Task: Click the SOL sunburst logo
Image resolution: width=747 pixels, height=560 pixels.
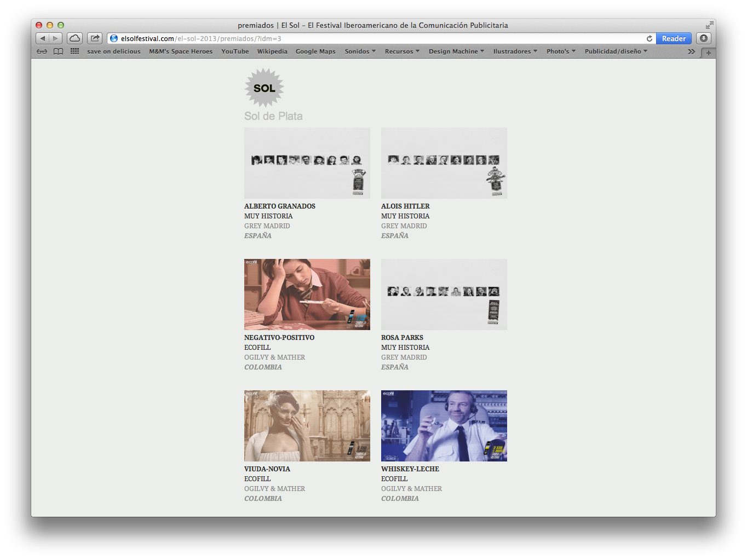Action: pos(264,88)
